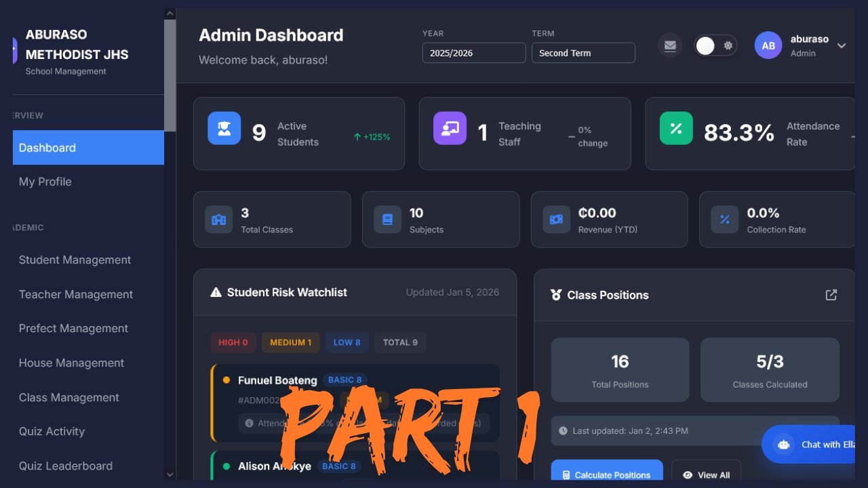This screenshot has width=868, height=488.
Task: Open Class Management in the sidebar
Action: [x=68, y=397]
